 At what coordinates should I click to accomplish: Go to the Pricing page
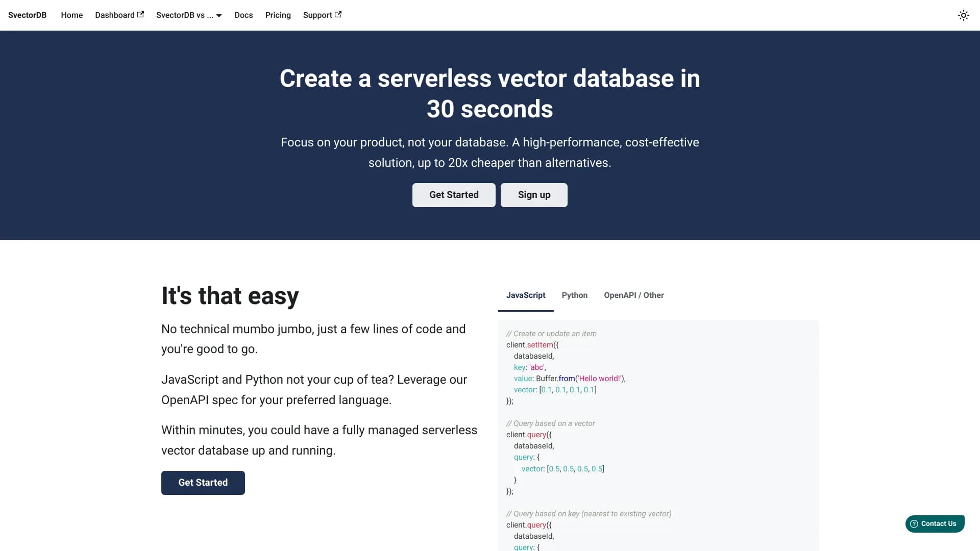[278, 15]
